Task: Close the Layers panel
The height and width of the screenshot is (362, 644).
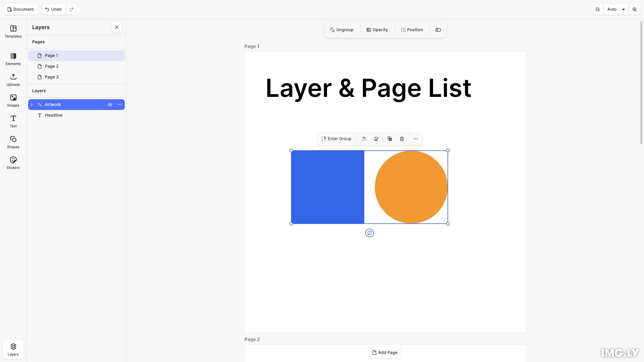Action: pyautogui.click(x=117, y=27)
